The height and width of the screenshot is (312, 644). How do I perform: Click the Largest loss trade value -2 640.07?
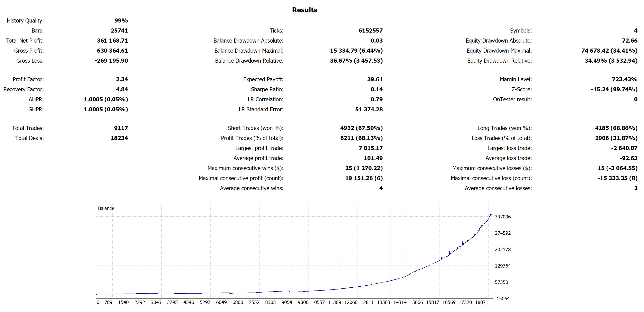(x=624, y=148)
